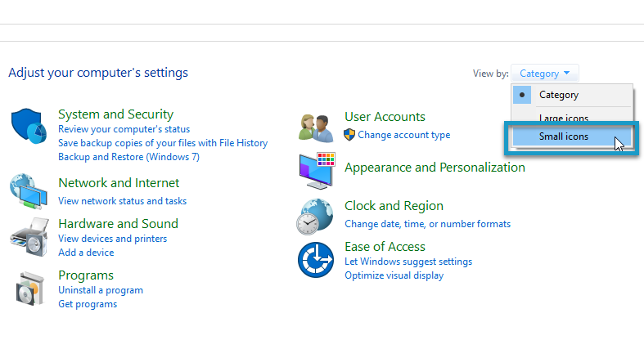Screen dimensions: 644x349
Task: Click the Programs disc box icon
Action: click(x=31, y=286)
